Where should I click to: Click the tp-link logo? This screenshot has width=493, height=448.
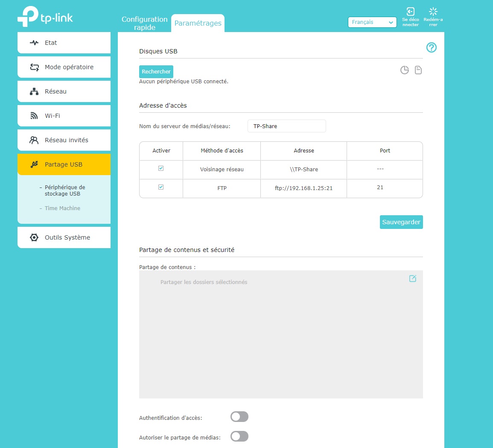[x=45, y=17]
